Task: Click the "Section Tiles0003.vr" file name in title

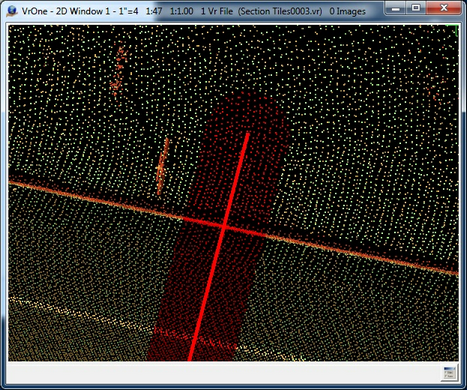Action: [x=280, y=11]
